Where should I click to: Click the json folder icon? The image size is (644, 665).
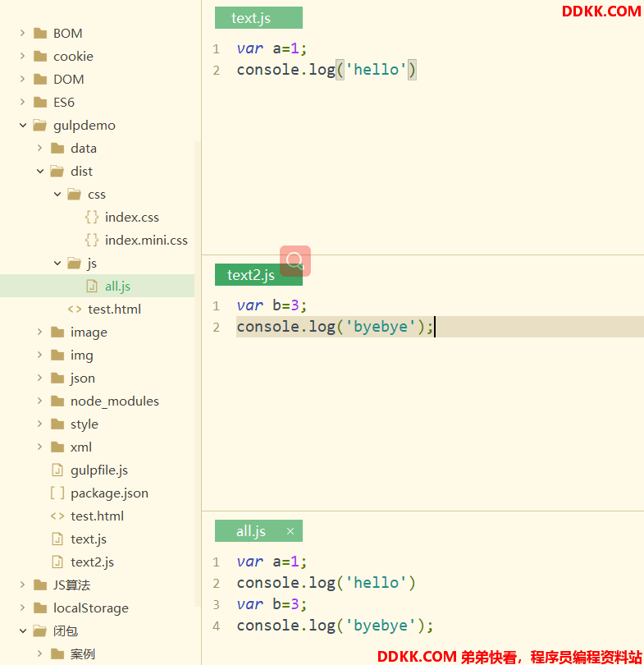pos(57,378)
